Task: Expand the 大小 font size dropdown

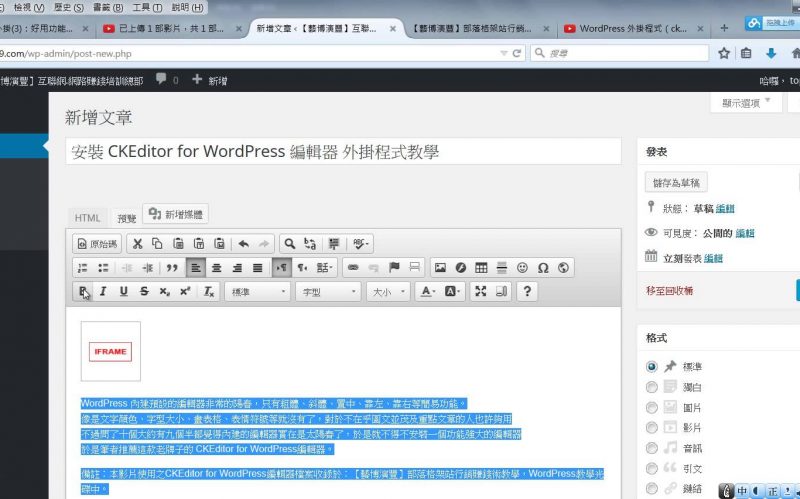Action: (389, 291)
